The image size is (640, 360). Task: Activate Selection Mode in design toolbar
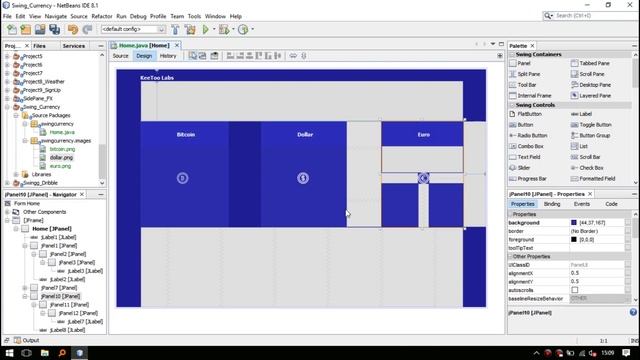[x=193, y=56]
